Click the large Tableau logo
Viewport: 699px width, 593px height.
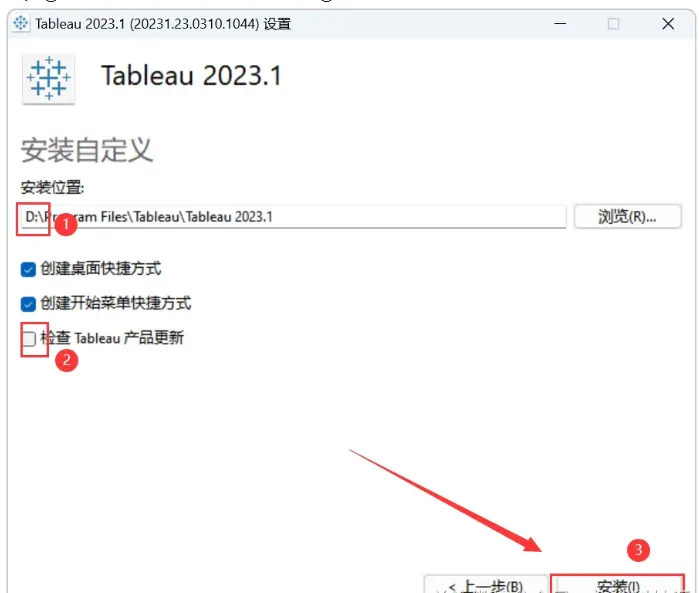[x=49, y=78]
